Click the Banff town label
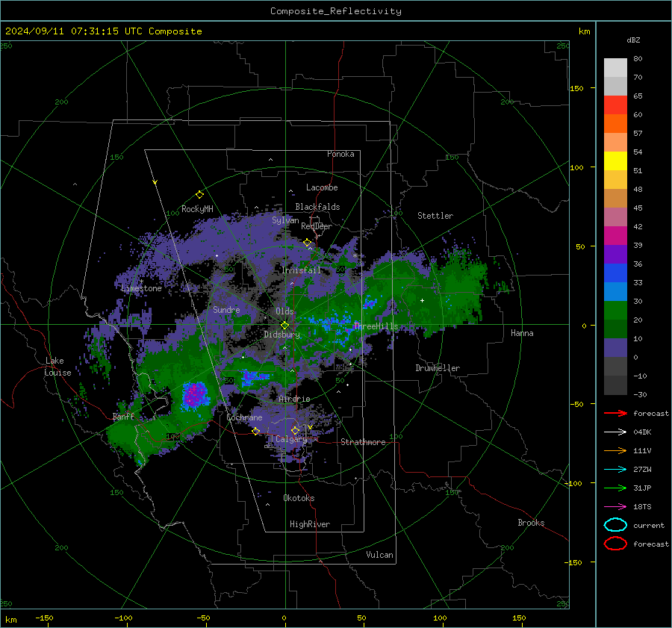Viewport: 672px width, 628px height. tap(123, 416)
